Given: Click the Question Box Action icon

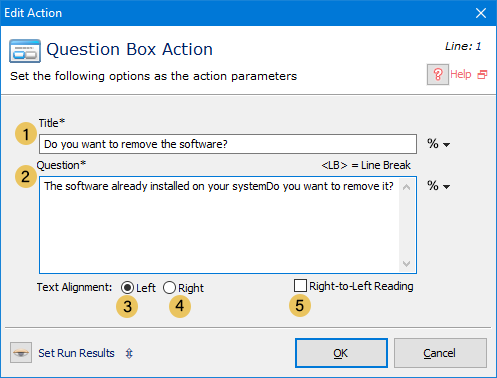Looking at the screenshot, I should pyautogui.click(x=25, y=51).
